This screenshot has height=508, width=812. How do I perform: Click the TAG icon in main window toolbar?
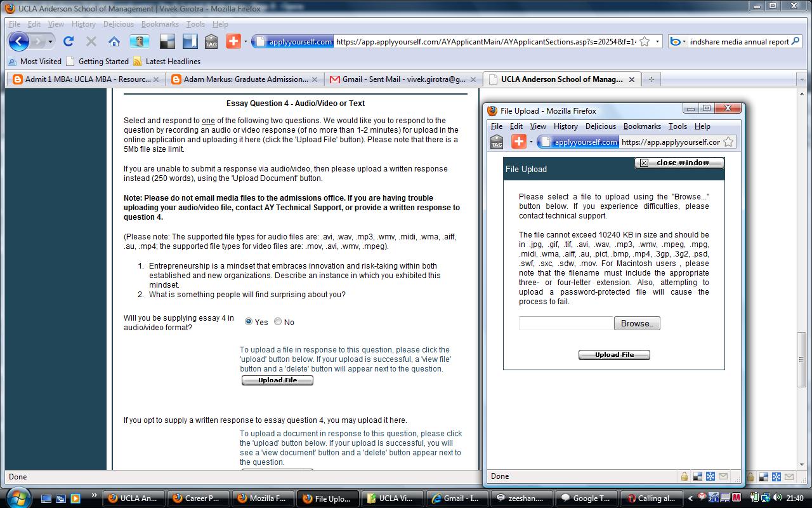[211, 42]
